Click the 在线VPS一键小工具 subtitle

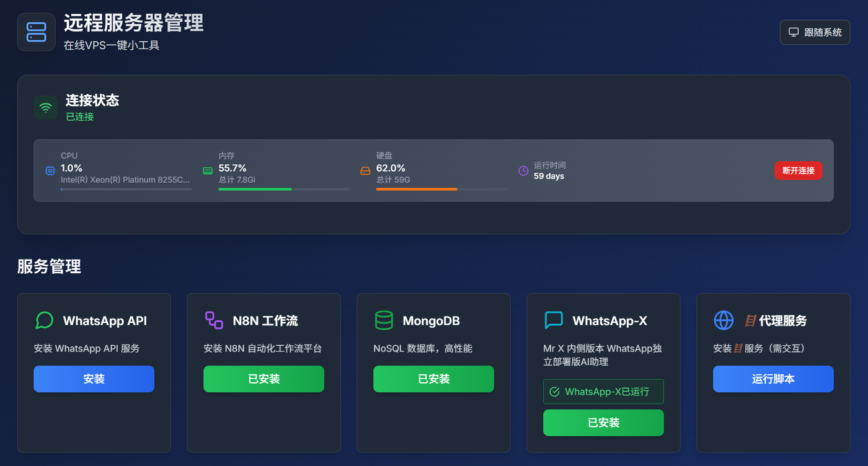pos(112,45)
